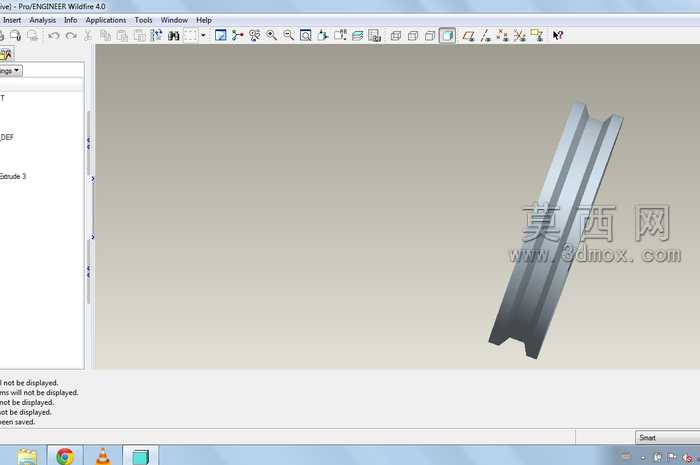Click the 'been saved.' message line
700x465 pixels.
click(x=17, y=422)
